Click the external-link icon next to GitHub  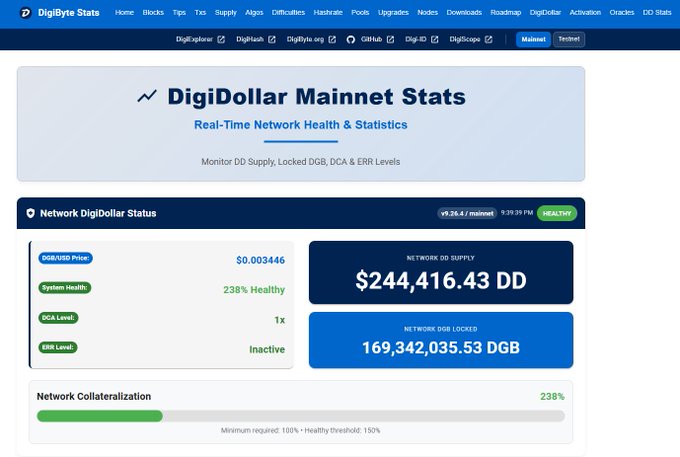[x=390, y=39]
